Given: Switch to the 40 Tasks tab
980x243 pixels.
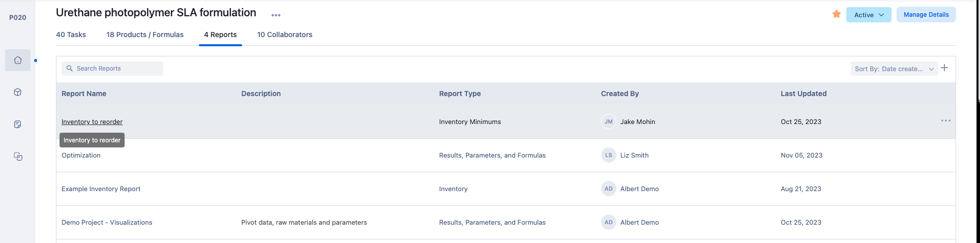Looking at the screenshot, I should coord(71,35).
